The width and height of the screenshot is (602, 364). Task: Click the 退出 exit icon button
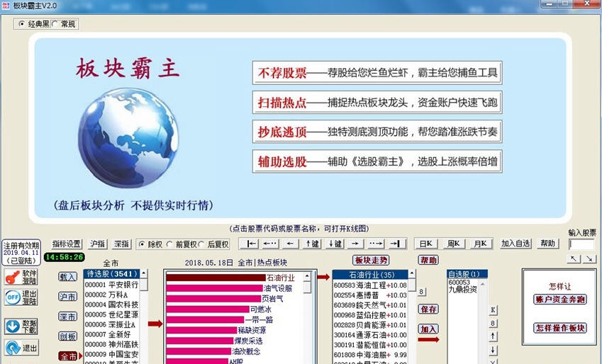tap(21, 348)
